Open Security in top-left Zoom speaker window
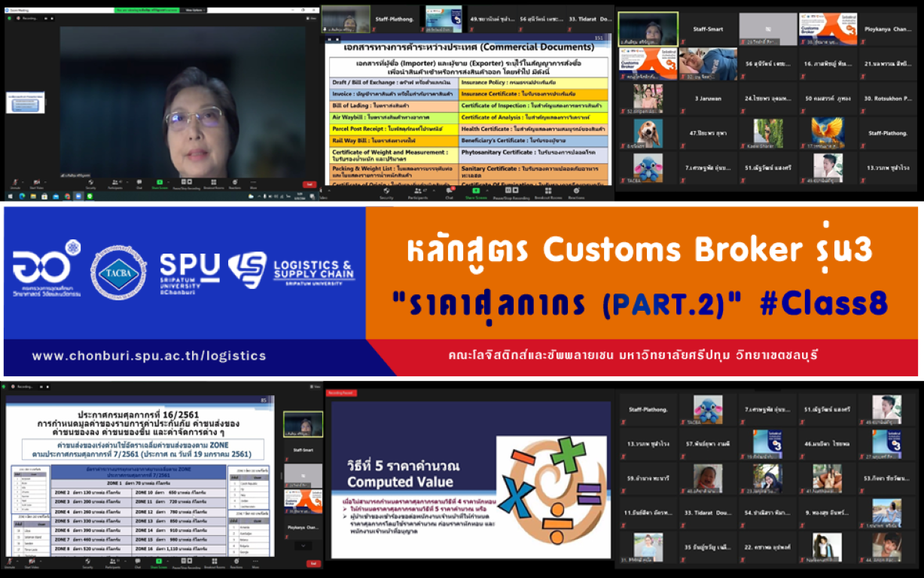This screenshot has height=578, width=924. click(90, 183)
